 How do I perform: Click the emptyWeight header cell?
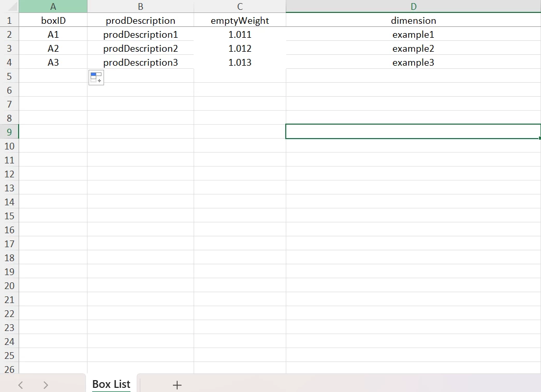coord(240,20)
